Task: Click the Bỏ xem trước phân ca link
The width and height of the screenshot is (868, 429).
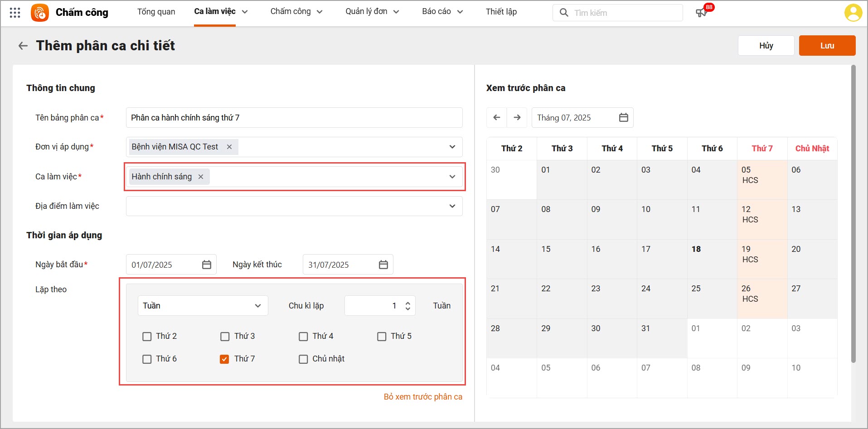Action: (423, 397)
